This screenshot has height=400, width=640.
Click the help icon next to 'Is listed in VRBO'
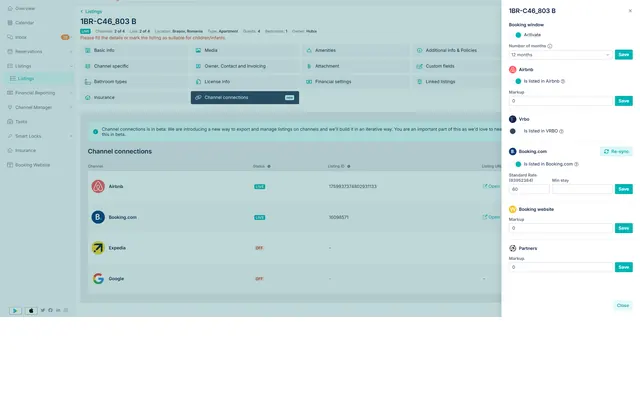click(561, 131)
